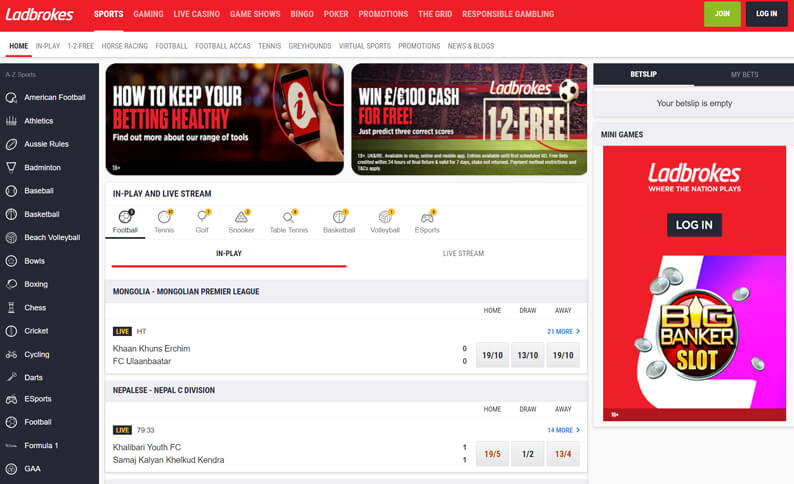
Task: Choose the Cycling bike icon
Action: [x=11, y=354]
